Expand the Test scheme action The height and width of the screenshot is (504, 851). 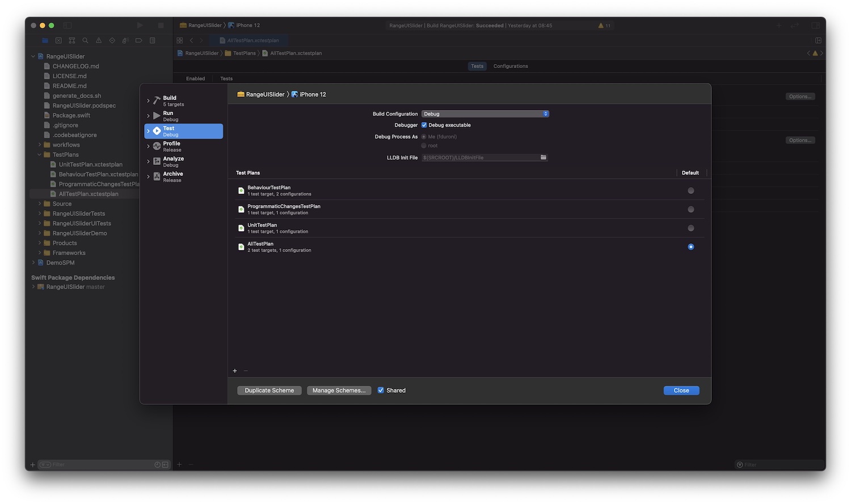(x=149, y=131)
